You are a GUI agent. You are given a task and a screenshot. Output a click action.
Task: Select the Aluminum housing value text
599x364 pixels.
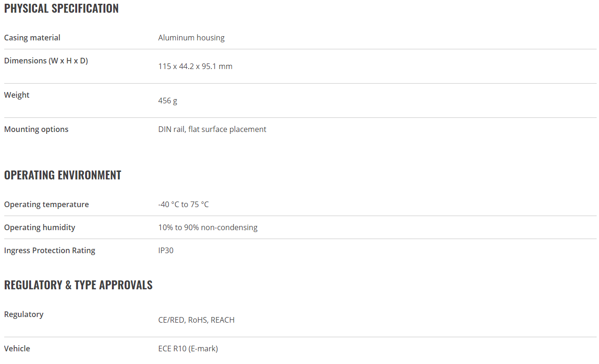point(191,38)
